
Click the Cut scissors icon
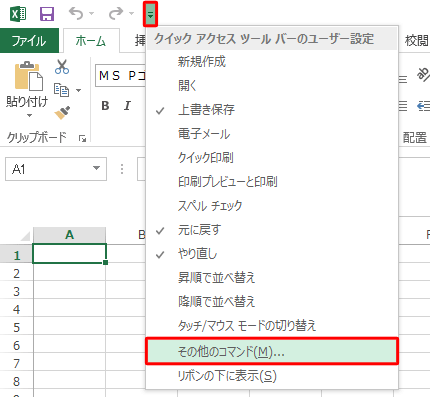[x=62, y=66]
